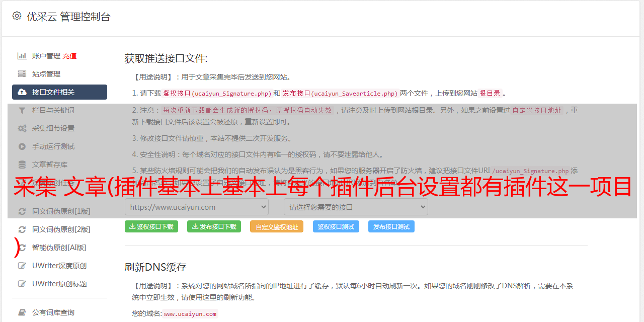This screenshot has height=322, width=644.
Task: Click the 鉴权接口(ucaiyun_Signature.php) code text
Action: click(x=217, y=93)
